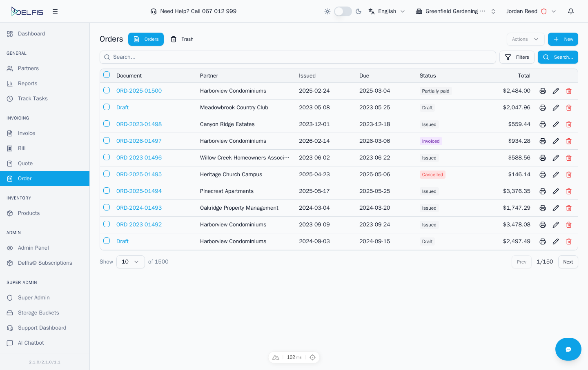Open the English language dropdown

click(x=386, y=11)
